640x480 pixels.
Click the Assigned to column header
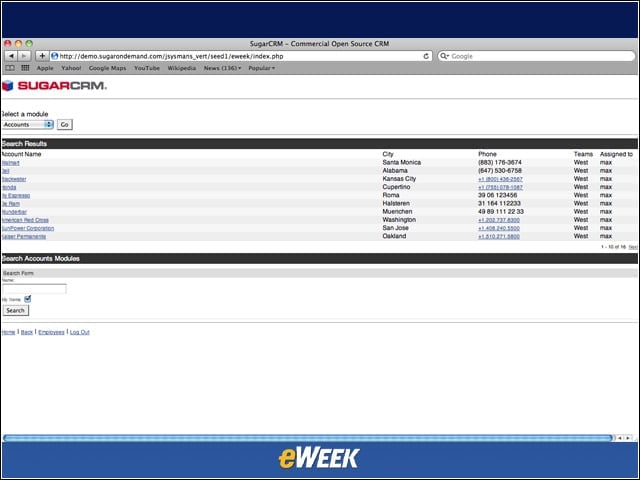tap(616, 154)
